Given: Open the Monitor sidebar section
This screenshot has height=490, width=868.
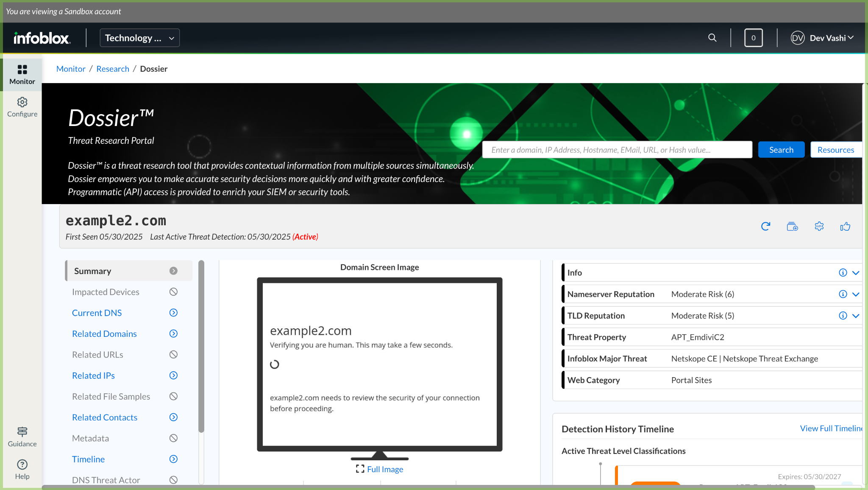Looking at the screenshot, I should pos(22,75).
